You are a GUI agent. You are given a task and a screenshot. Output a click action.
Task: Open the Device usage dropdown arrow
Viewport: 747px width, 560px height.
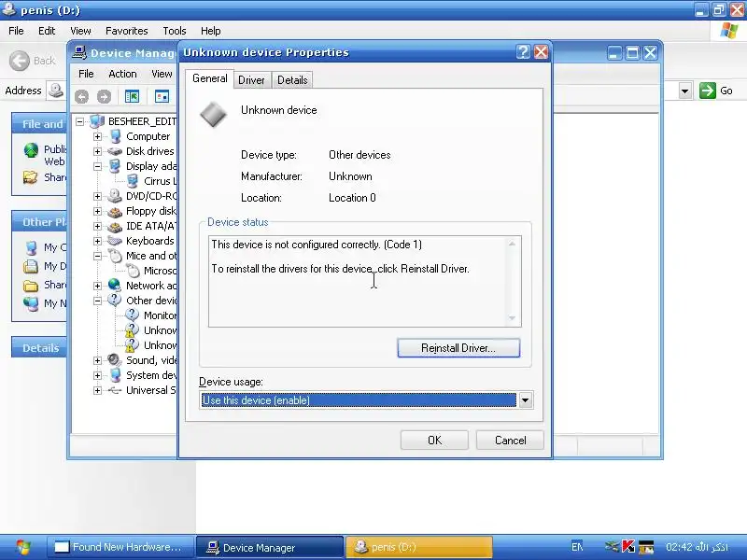525,400
